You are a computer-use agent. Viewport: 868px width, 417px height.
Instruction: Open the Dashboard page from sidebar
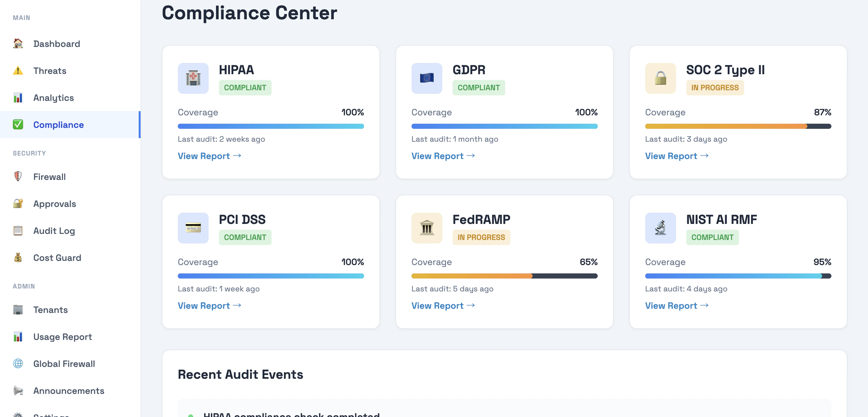click(56, 44)
